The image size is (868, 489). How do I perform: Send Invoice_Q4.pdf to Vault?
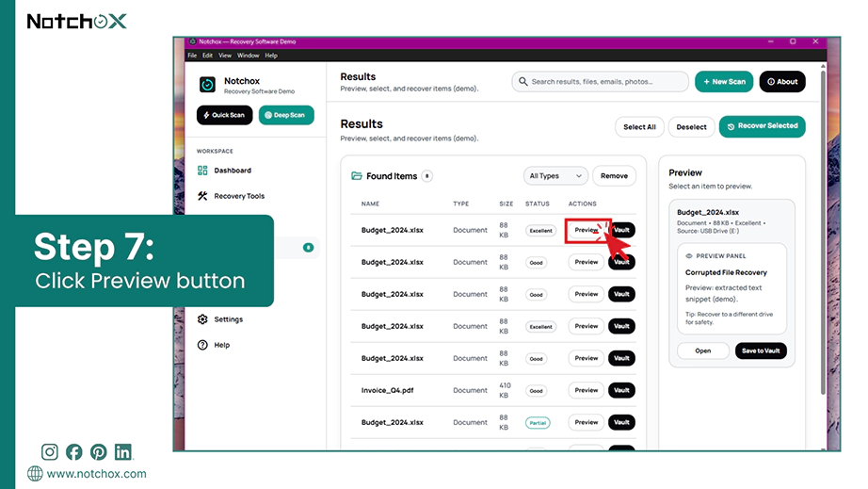(x=621, y=390)
